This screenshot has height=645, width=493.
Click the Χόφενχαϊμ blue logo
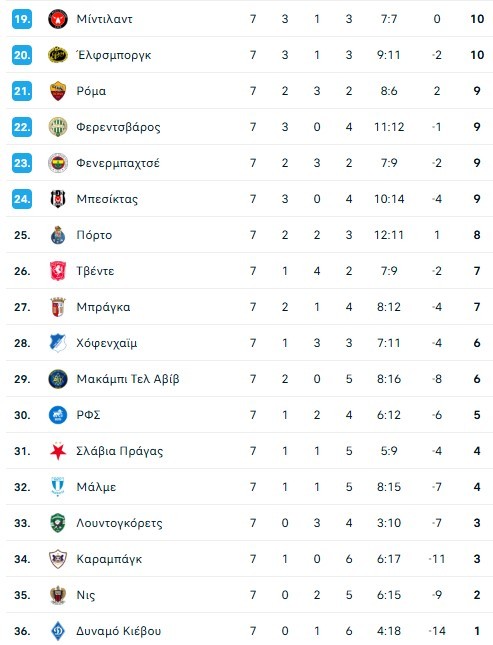click(58, 343)
